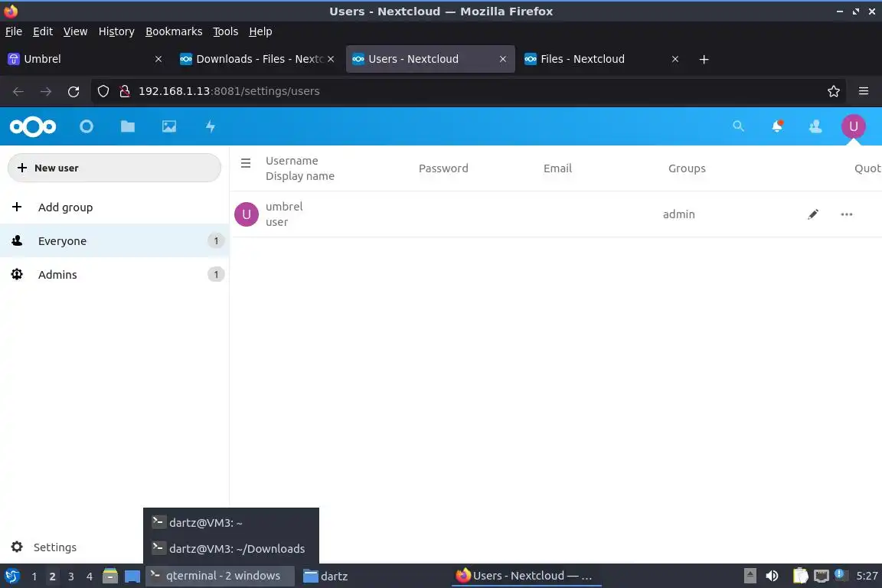The image size is (882, 588).
Task: Click the file manager quick-launch icon
Action: coord(110,576)
